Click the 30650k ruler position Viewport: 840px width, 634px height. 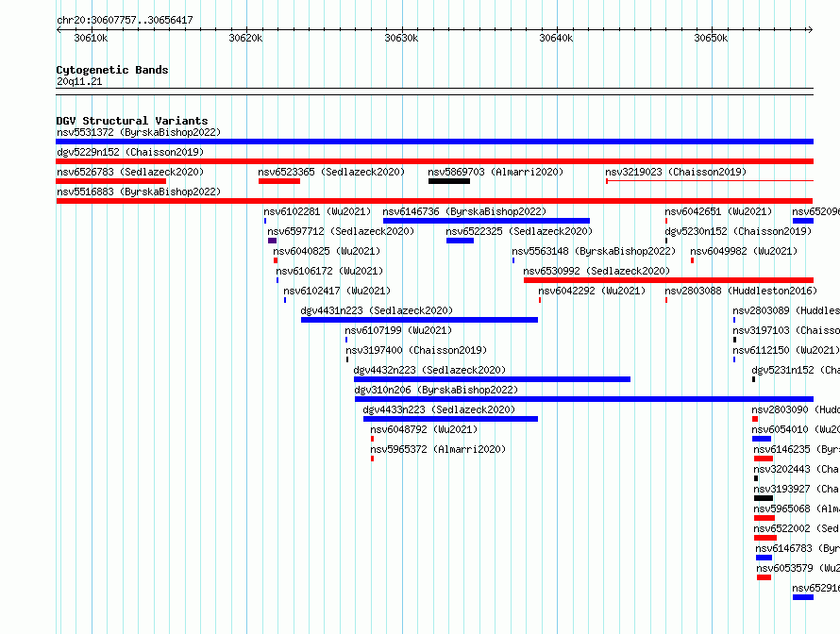click(711, 38)
